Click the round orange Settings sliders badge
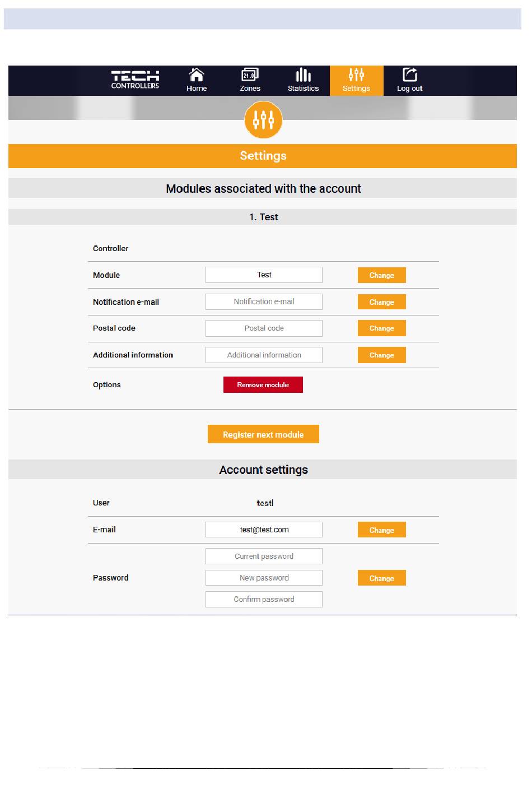 click(263, 120)
